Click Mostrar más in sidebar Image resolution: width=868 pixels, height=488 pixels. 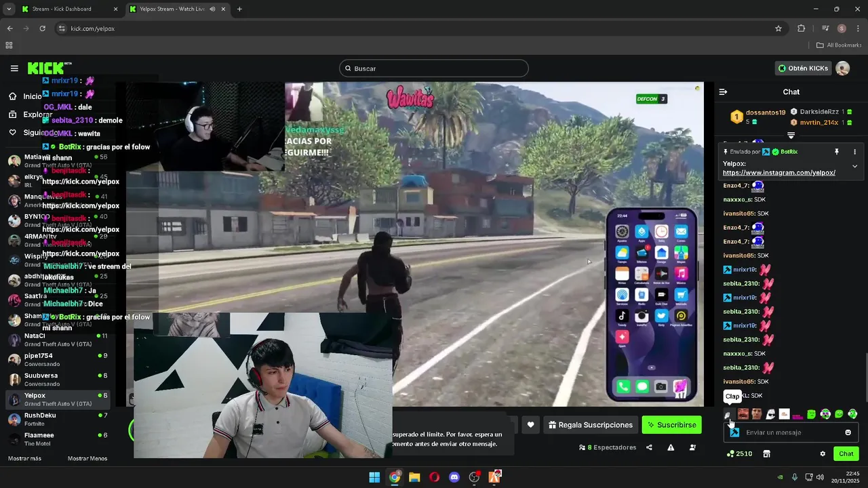tap(24, 459)
